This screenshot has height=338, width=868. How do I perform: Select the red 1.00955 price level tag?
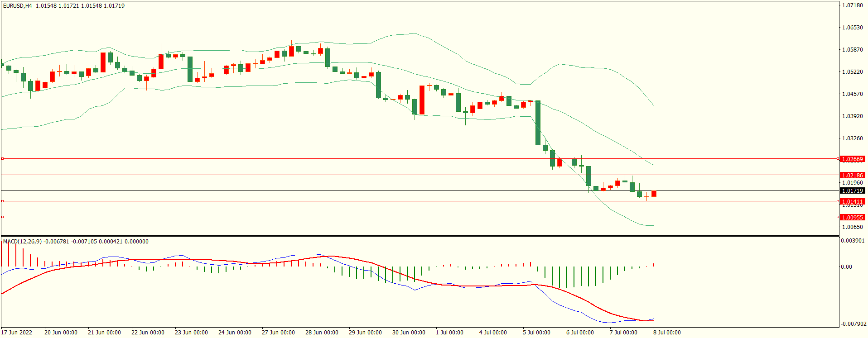pos(852,217)
